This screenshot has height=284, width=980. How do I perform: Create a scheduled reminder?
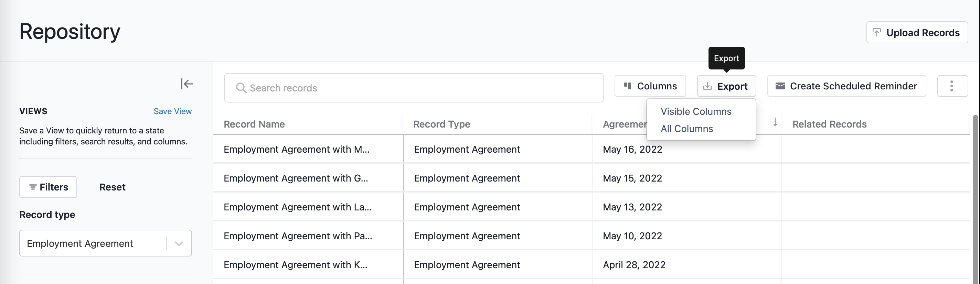tap(846, 86)
